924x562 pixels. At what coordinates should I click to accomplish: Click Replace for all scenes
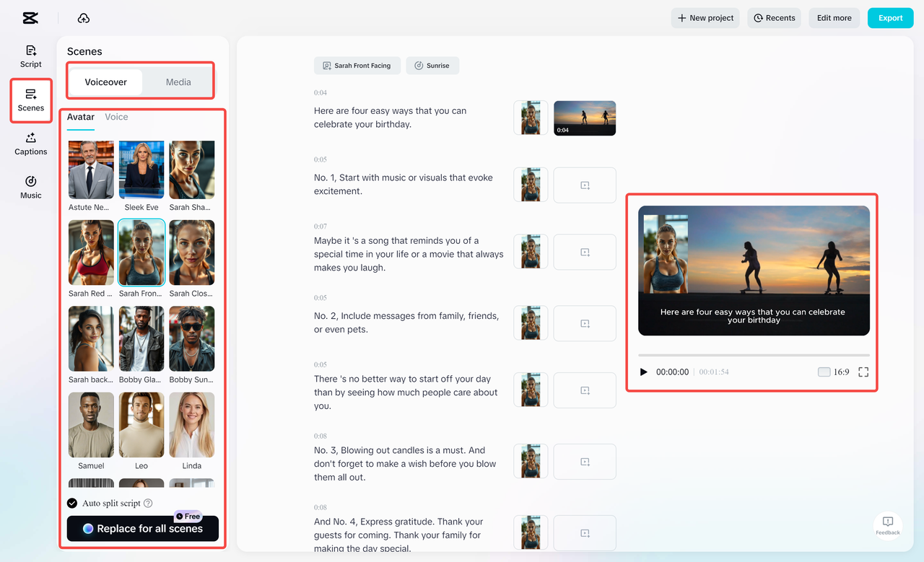coord(142,528)
